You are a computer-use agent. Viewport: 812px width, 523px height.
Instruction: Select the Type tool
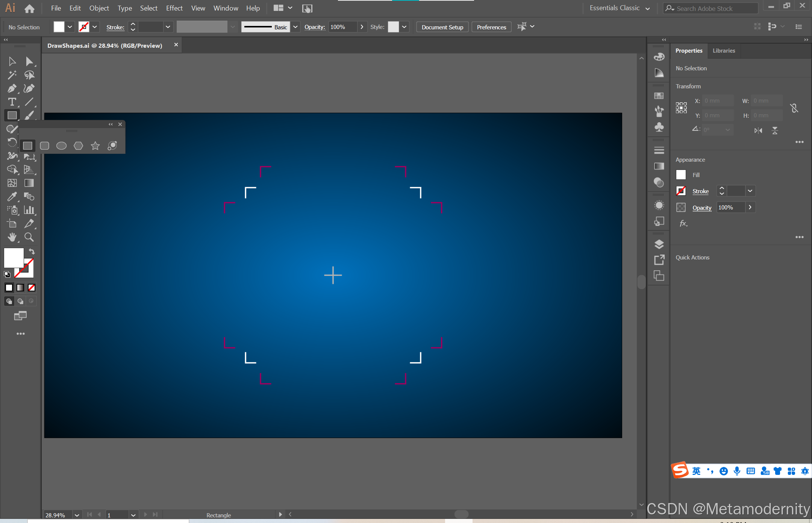point(12,102)
